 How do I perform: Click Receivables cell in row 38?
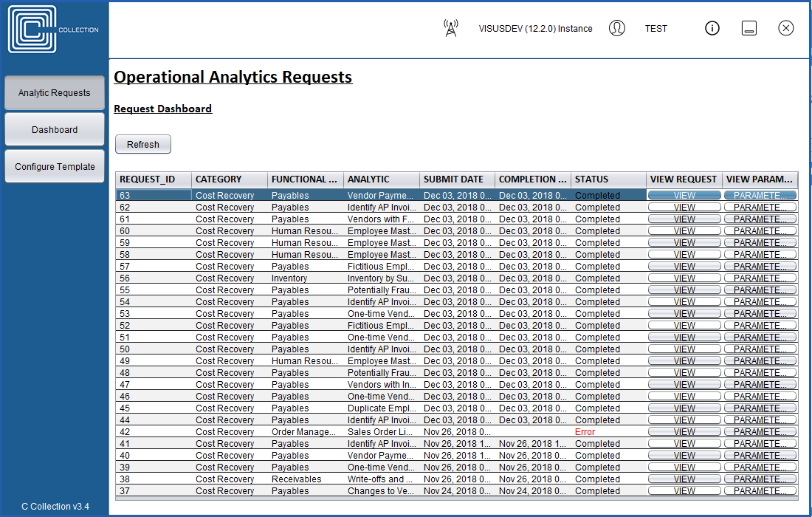coord(306,479)
